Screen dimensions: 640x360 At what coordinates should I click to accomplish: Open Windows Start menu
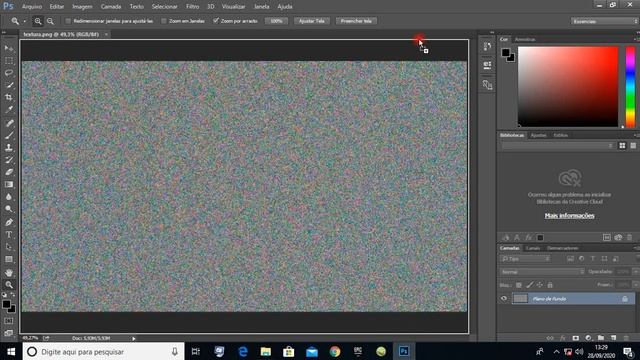click(11, 351)
